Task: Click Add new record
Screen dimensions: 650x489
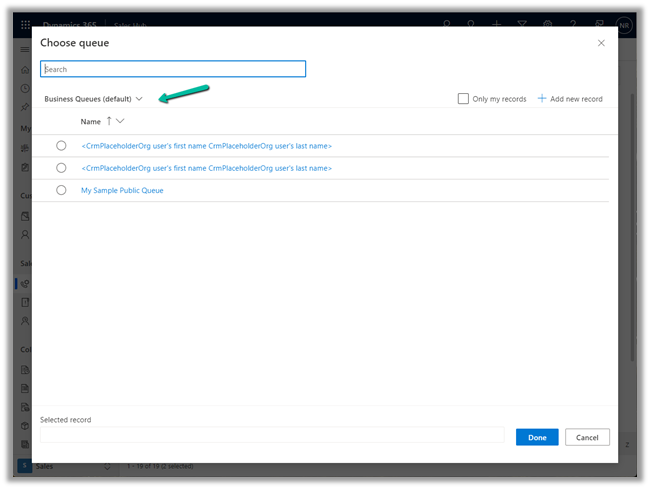Action: (570, 99)
